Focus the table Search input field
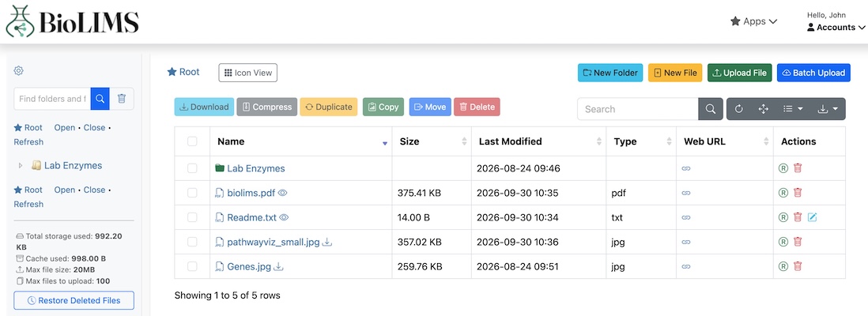 tap(638, 109)
